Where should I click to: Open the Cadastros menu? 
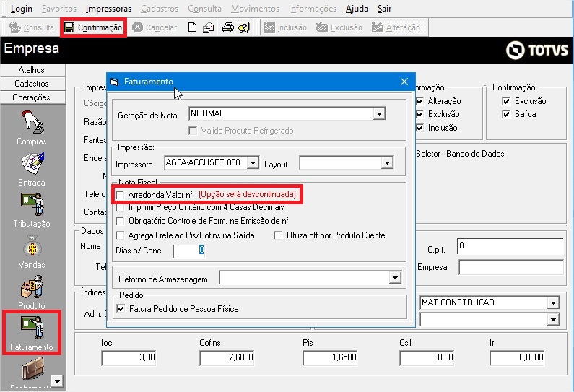point(160,9)
